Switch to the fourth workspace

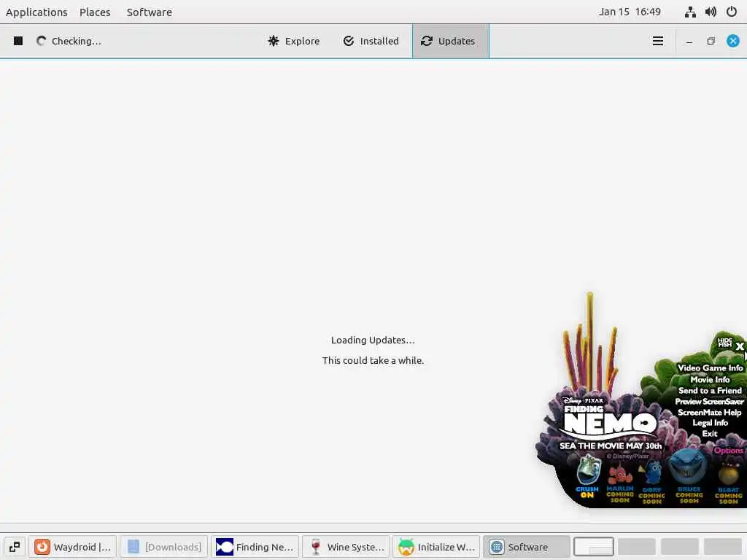click(723, 547)
